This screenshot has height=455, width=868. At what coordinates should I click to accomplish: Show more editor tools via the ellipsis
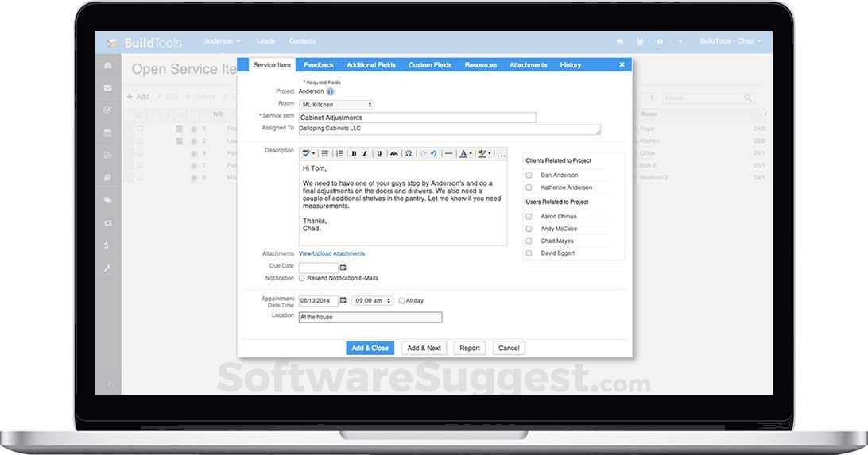pyautogui.click(x=501, y=154)
